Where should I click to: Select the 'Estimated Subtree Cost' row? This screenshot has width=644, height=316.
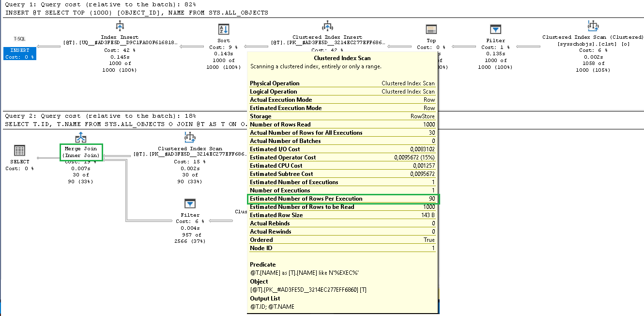click(x=342, y=174)
